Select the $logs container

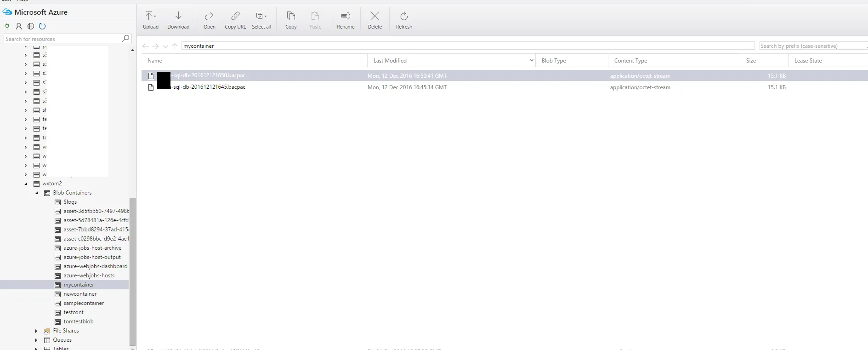coord(70,202)
